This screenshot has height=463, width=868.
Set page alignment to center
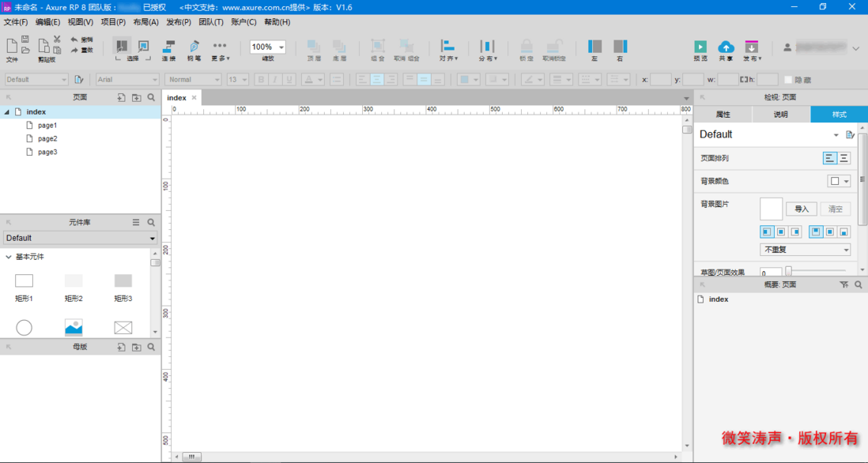click(843, 158)
